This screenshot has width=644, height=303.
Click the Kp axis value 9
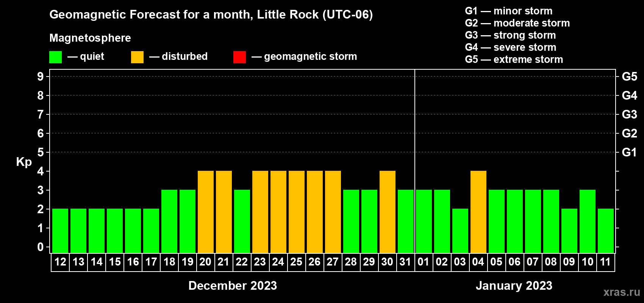[41, 77]
